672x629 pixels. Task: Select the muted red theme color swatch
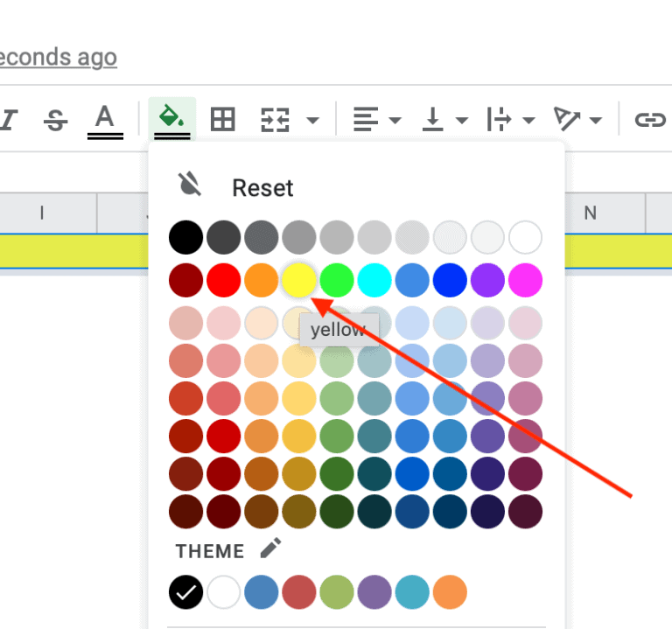pyautogui.click(x=299, y=592)
